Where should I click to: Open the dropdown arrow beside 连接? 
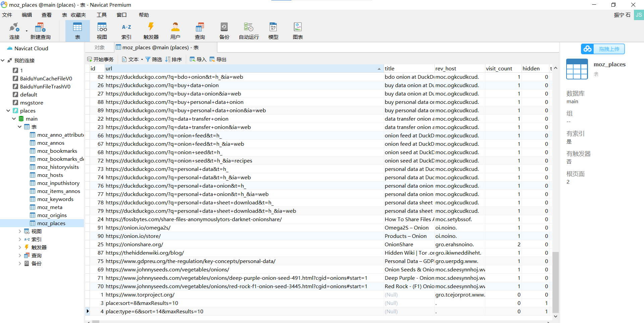click(26, 31)
